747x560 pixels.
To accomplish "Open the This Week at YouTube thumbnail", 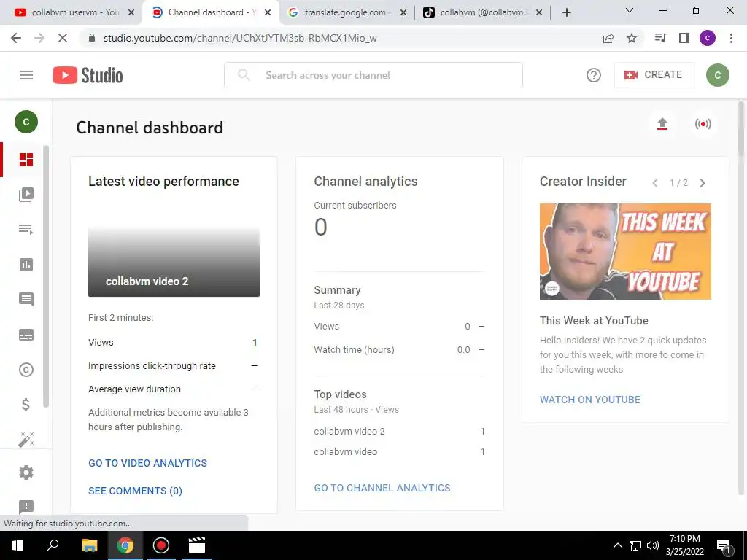I will (x=625, y=252).
